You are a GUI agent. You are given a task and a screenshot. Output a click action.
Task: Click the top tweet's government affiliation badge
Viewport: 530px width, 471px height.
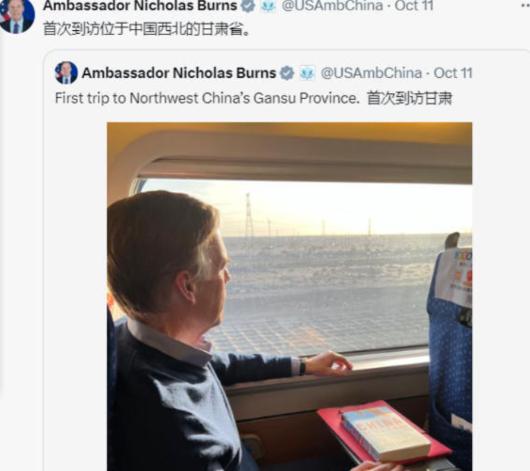coord(268,6)
